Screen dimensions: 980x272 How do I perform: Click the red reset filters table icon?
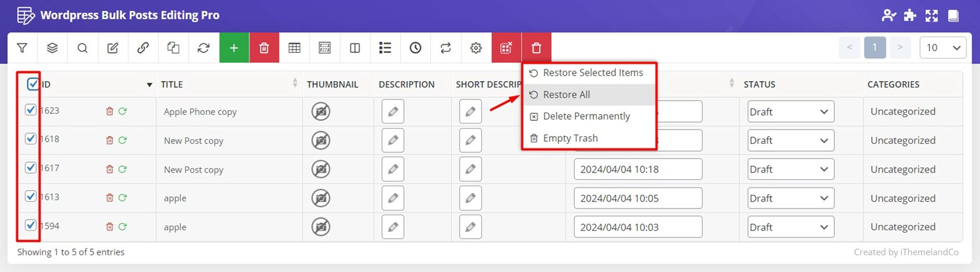tap(506, 48)
